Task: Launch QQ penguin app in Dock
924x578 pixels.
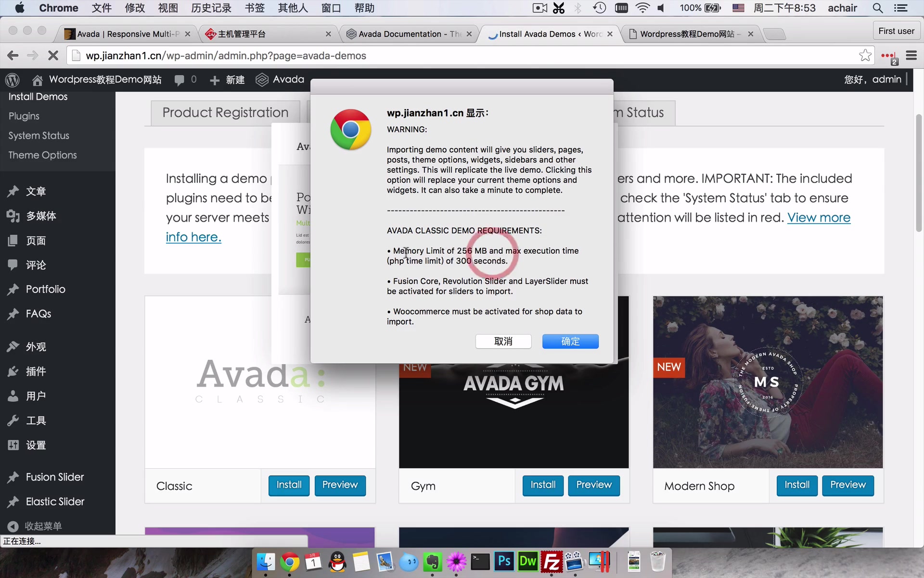Action: [337, 562]
